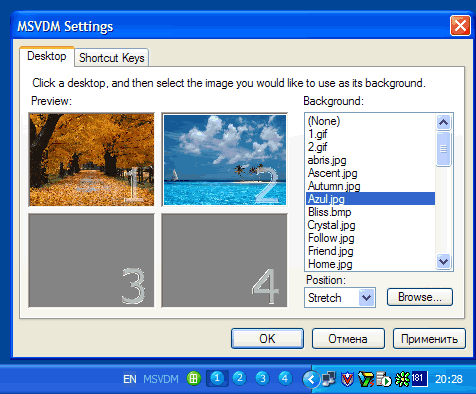Confirm settings with OK button

267,339
